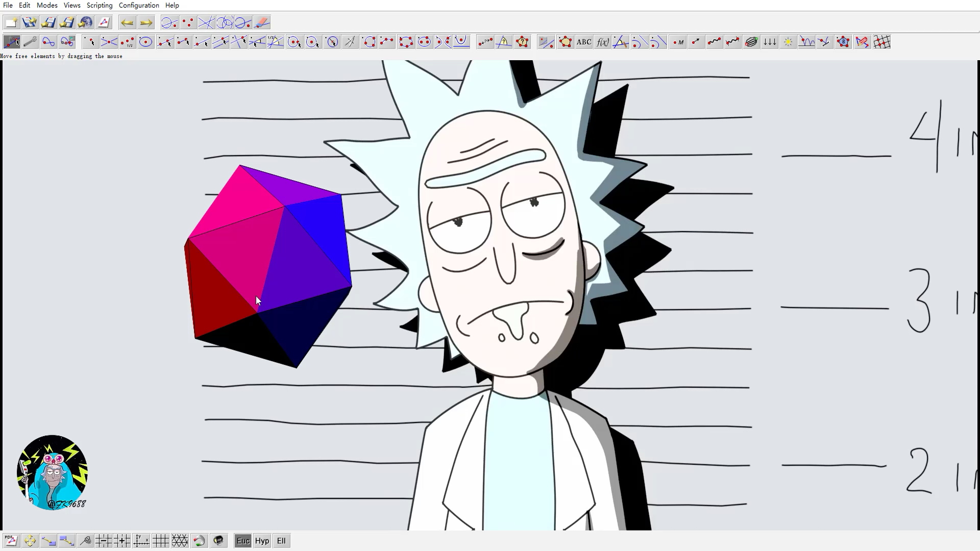Open the Modes menu
The image size is (980, 551).
(x=47, y=5)
